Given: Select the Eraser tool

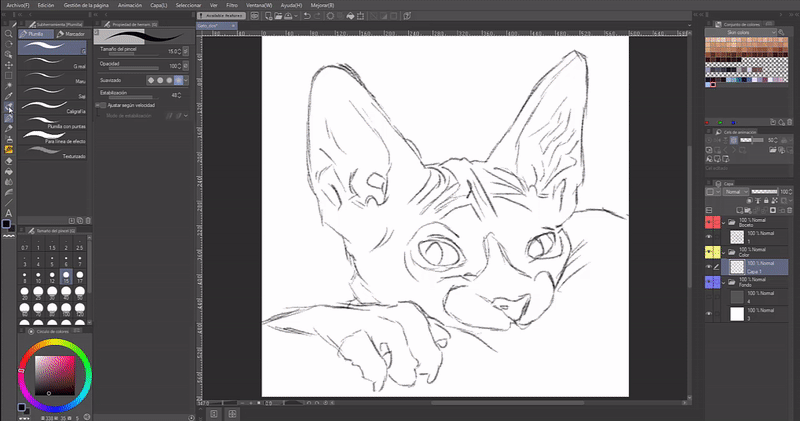Looking at the screenshot, I should click(x=9, y=160).
